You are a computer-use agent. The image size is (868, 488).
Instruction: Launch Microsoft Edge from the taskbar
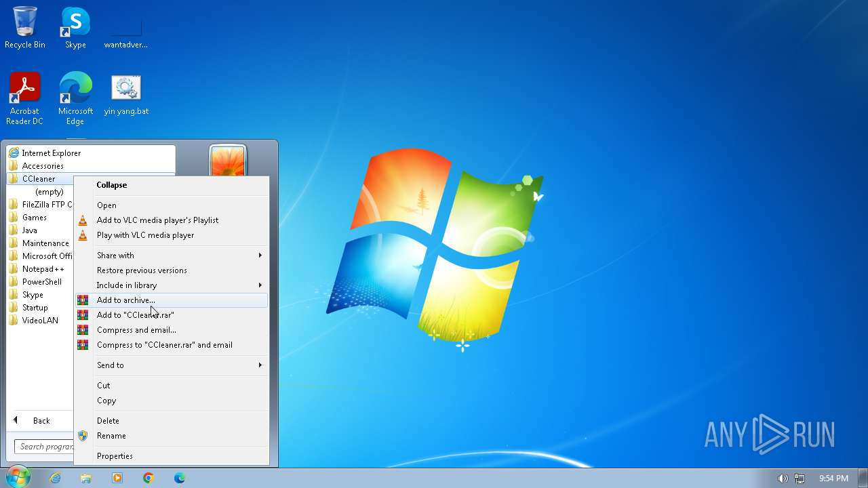180,478
